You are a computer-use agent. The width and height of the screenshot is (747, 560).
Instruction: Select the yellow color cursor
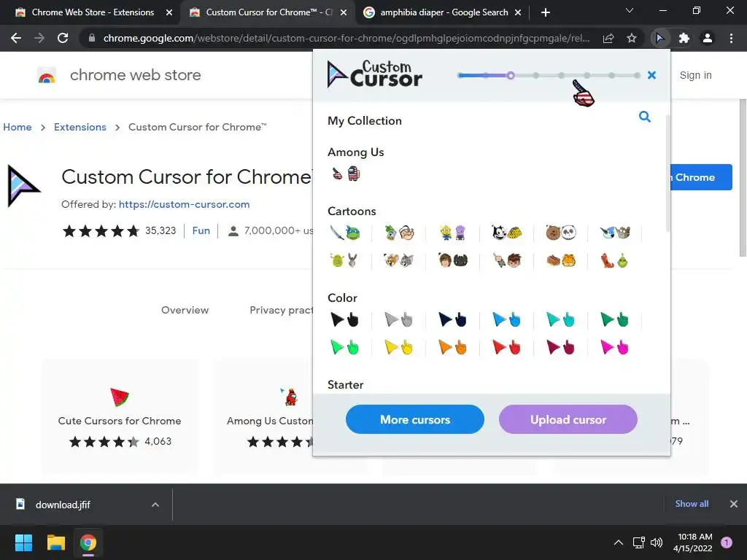399,347
